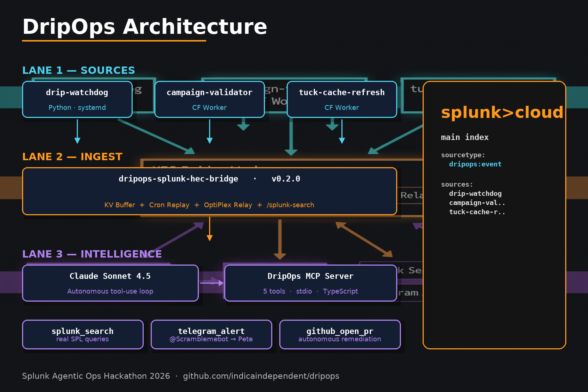Select the LANE 1 — SOURCES heading
The height and width of the screenshot is (392, 588).
pos(79,70)
